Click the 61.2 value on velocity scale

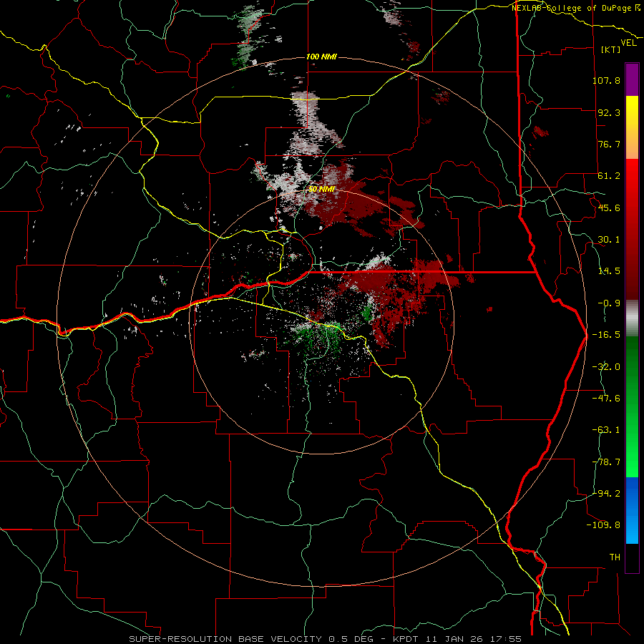point(609,175)
